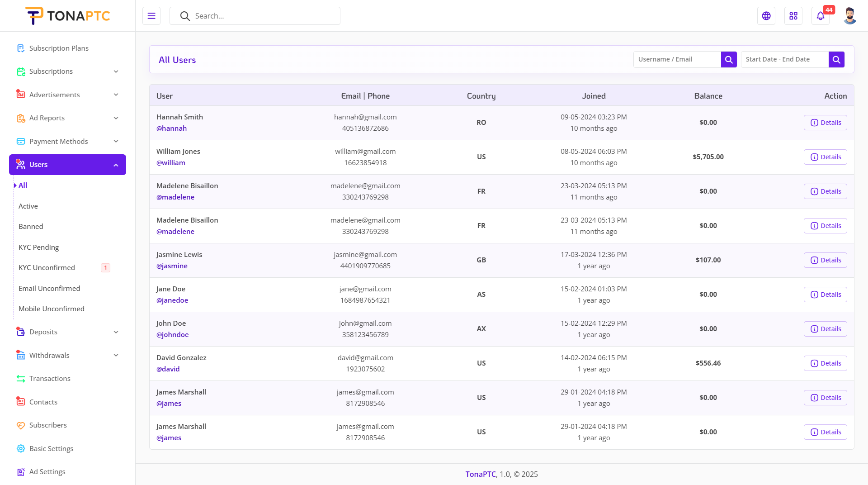Expand the Advertisements menu
Image resolution: width=868 pixels, height=485 pixels.
[x=67, y=95]
